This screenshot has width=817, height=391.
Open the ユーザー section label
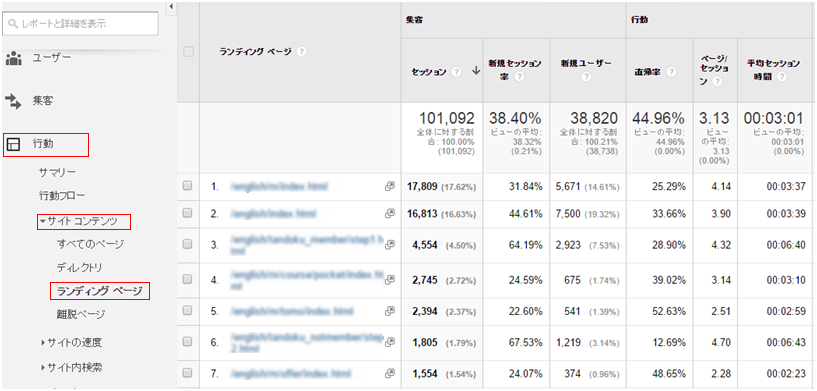[x=52, y=57]
